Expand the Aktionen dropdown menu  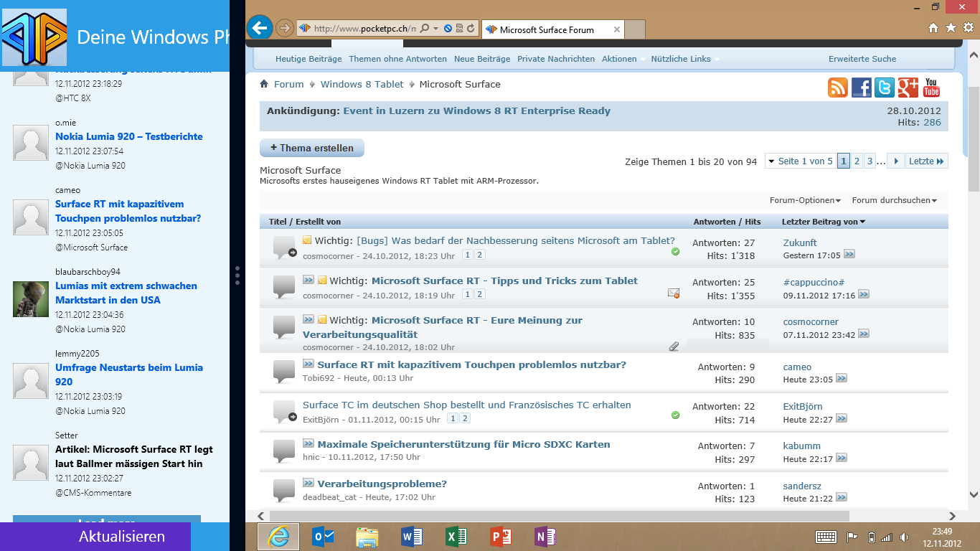tap(623, 59)
